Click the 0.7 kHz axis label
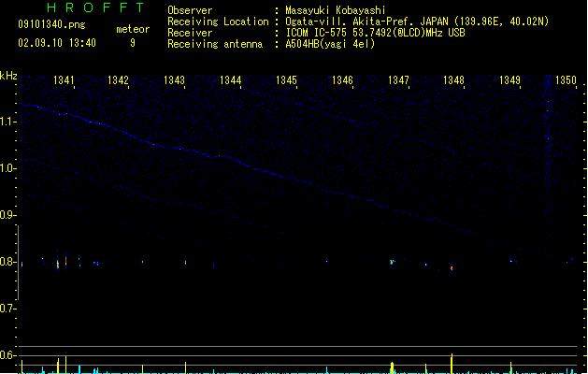This screenshot has height=374, width=588. pos(7,309)
